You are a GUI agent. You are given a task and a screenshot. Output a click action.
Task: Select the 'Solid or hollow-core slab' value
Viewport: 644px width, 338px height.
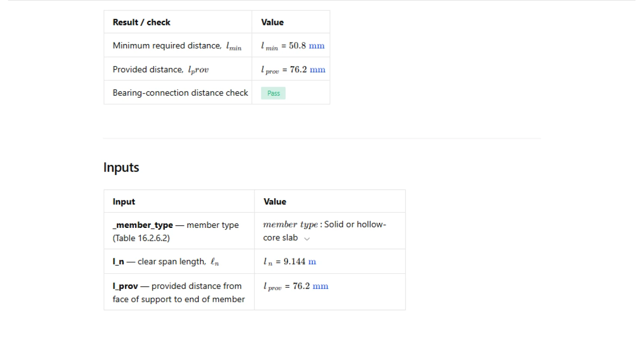(x=355, y=224)
